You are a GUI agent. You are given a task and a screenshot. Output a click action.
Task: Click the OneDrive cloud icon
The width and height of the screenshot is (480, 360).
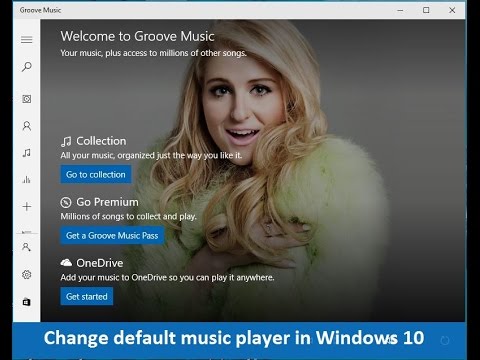66,263
